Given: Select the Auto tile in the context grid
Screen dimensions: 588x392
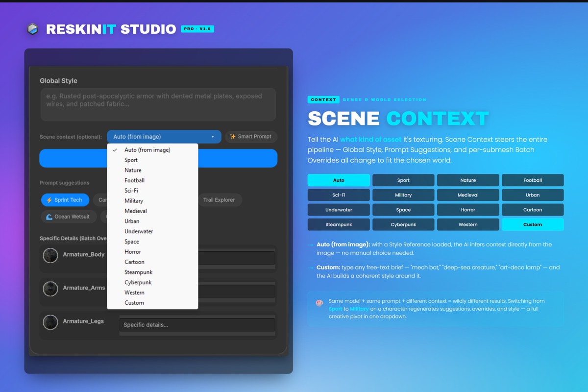Looking at the screenshot, I should [339, 180].
